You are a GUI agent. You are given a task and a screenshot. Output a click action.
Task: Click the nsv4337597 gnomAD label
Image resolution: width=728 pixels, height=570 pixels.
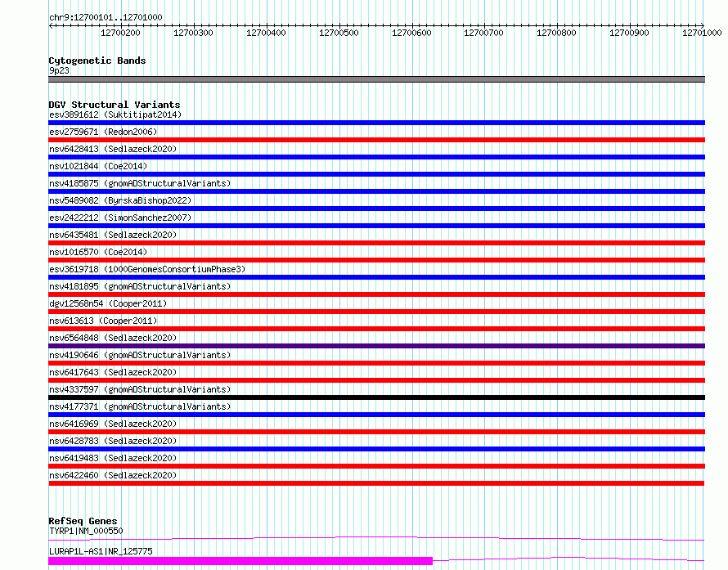click(140, 389)
